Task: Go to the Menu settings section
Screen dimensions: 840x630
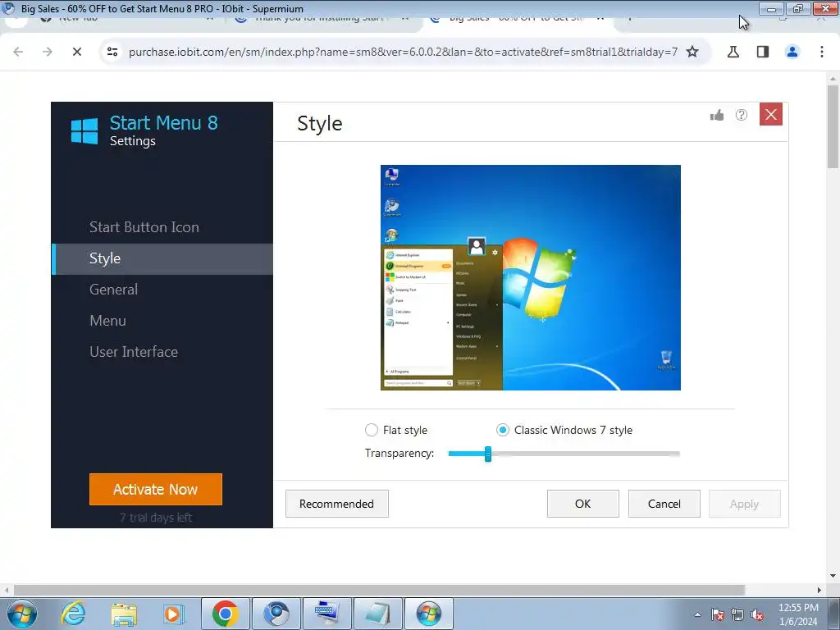Action: [x=107, y=321]
